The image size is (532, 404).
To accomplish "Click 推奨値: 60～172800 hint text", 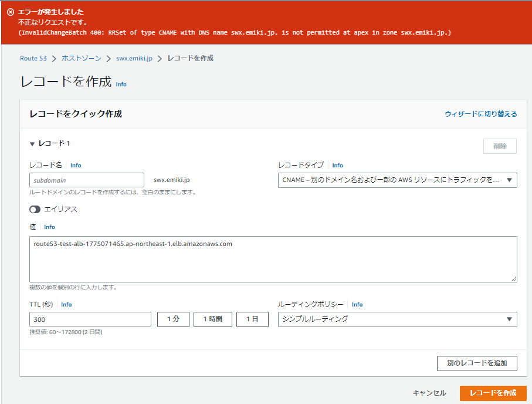I will tap(66, 332).
